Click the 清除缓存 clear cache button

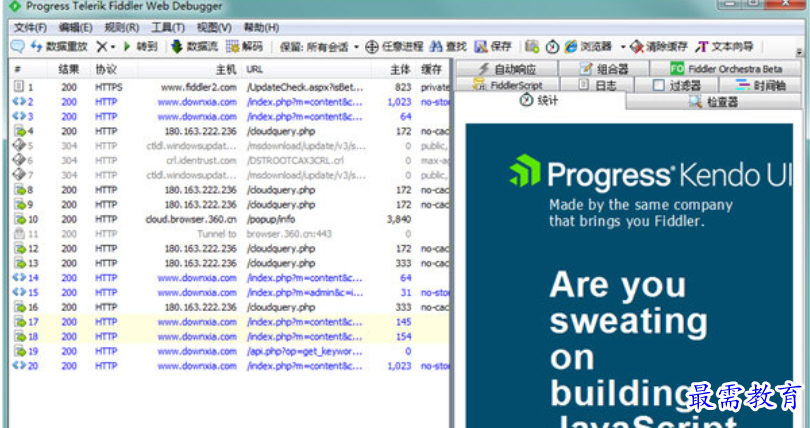coord(659,46)
